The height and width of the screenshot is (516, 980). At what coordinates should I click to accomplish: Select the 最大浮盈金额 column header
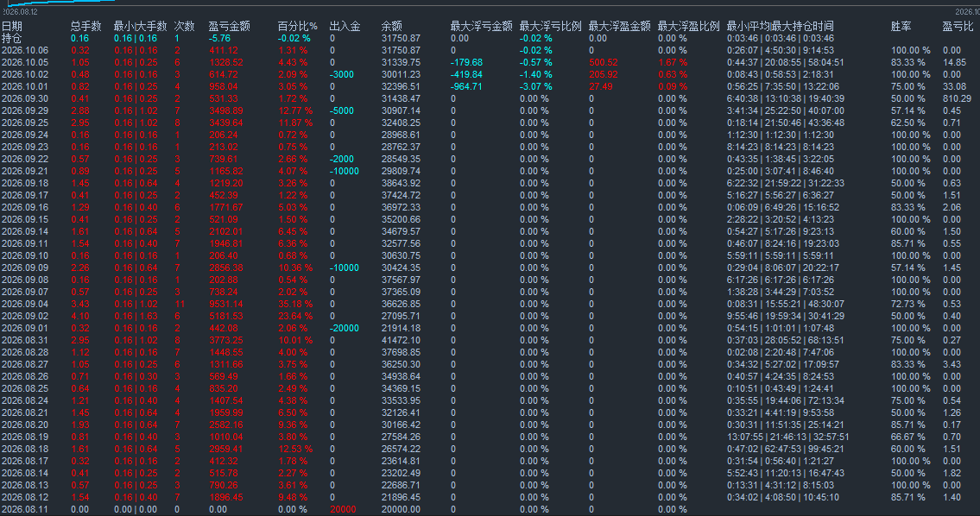click(x=619, y=26)
